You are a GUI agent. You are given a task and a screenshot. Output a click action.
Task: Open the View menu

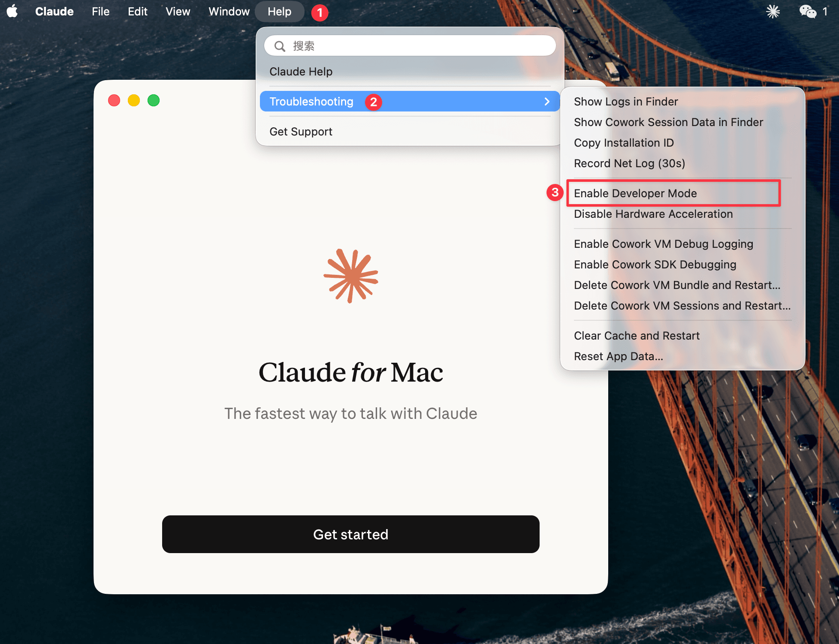click(177, 12)
